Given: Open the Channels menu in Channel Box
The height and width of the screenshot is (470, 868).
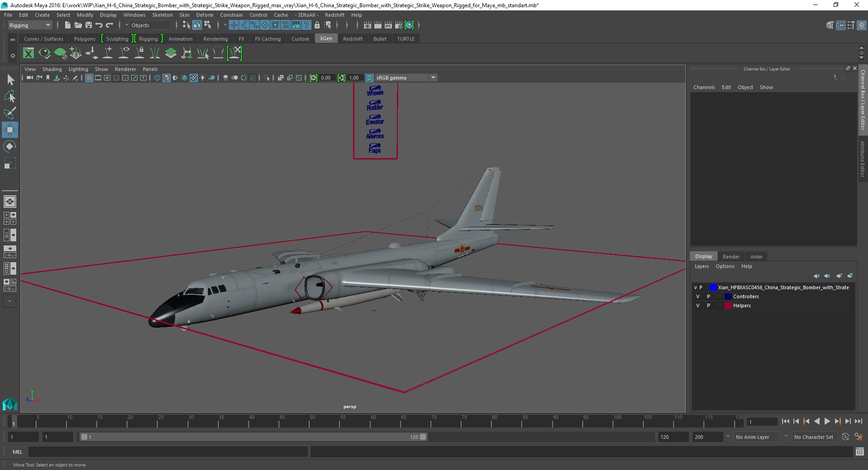Looking at the screenshot, I should 704,87.
